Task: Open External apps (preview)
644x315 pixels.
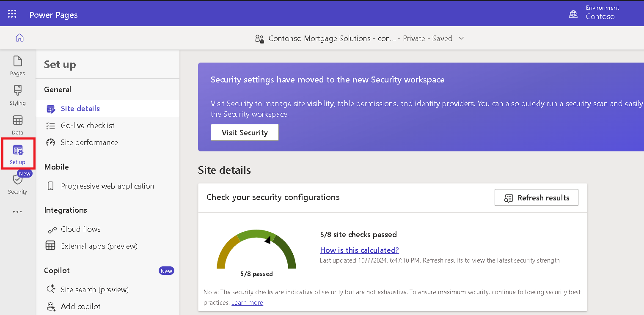Action: tap(99, 246)
